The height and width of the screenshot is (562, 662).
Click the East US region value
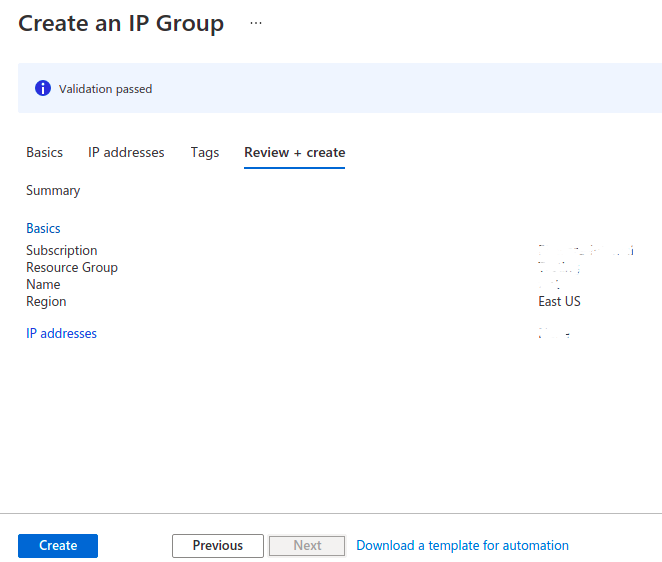pyautogui.click(x=559, y=302)
